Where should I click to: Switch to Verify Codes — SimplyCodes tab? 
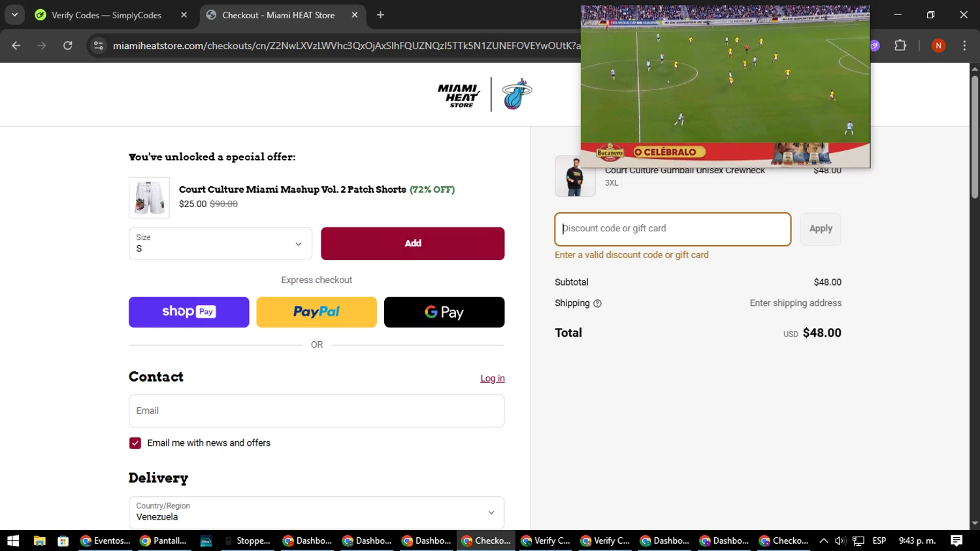[x=106, y=15]
